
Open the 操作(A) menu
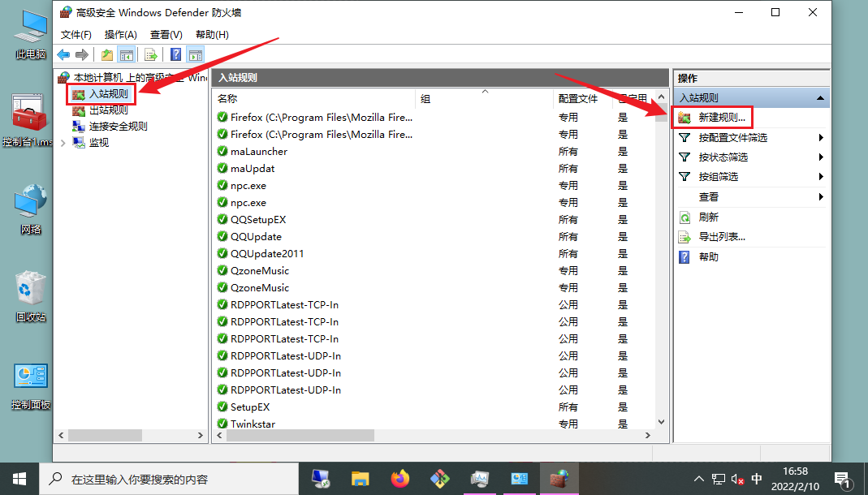121,35
